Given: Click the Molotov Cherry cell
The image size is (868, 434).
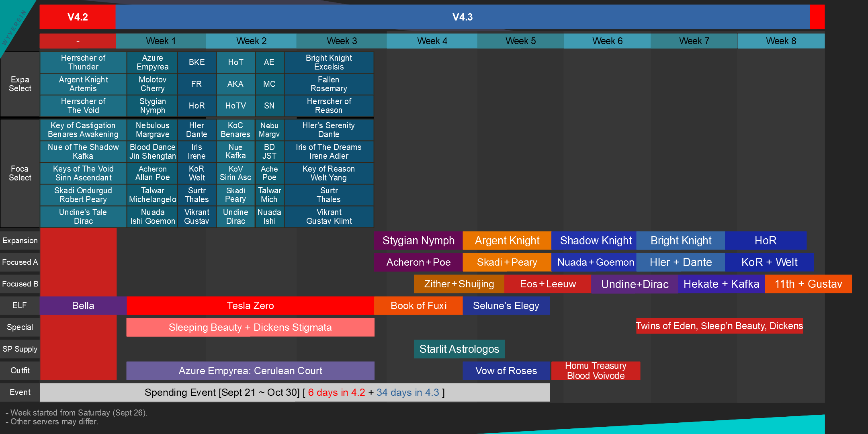Looking at the screenshot, I should (152, 84).
